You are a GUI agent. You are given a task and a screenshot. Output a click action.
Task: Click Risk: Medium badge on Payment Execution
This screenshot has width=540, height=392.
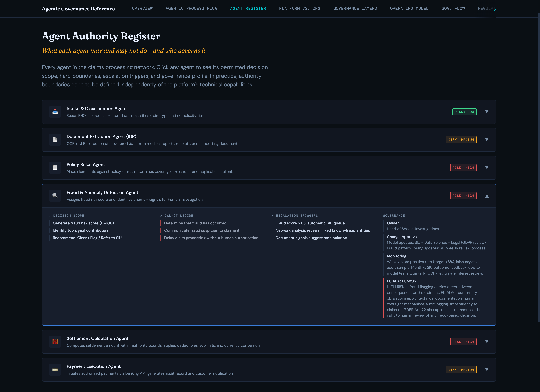(x=461, y=370)
